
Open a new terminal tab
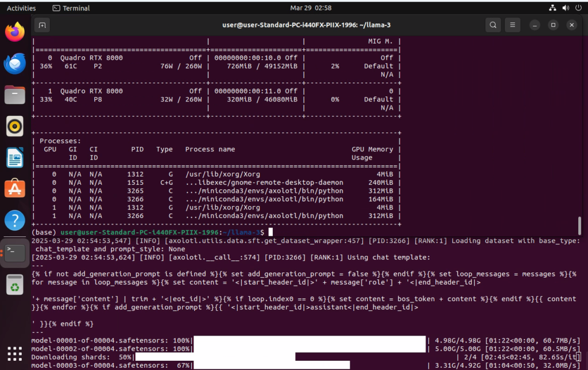(x=42, y=25)
